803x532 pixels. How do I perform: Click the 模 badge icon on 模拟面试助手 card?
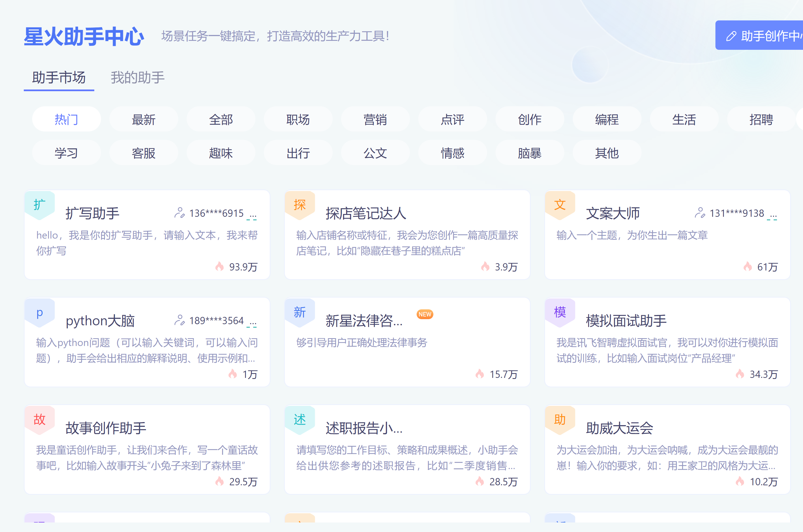[x=560, y=312]
